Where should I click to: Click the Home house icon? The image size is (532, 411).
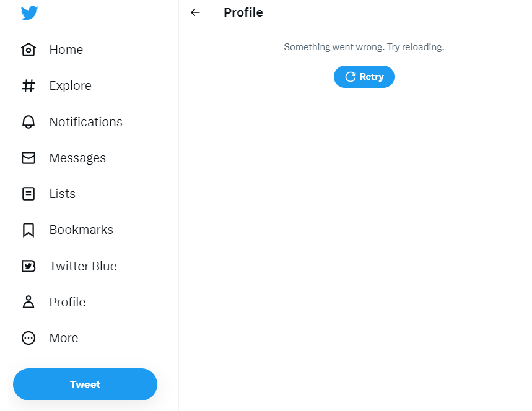[x=28, y=50]
